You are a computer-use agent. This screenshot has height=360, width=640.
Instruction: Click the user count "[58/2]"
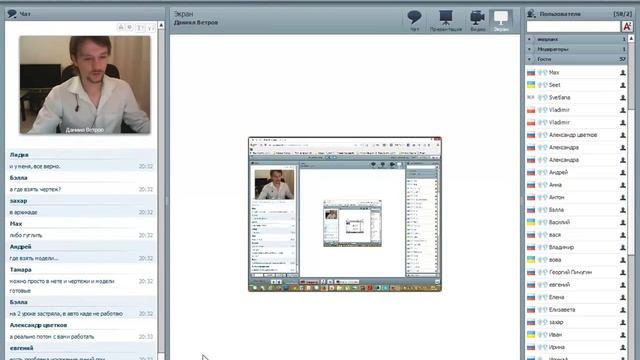click(x=622, y=14)
